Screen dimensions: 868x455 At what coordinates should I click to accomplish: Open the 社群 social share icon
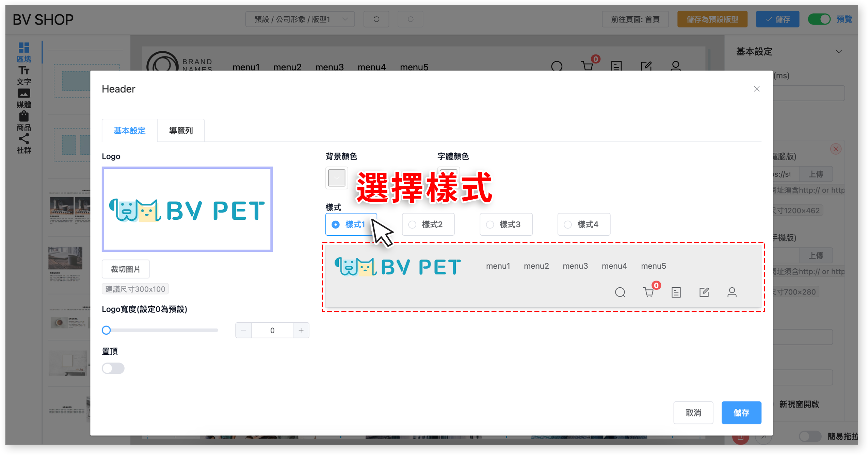23,144
